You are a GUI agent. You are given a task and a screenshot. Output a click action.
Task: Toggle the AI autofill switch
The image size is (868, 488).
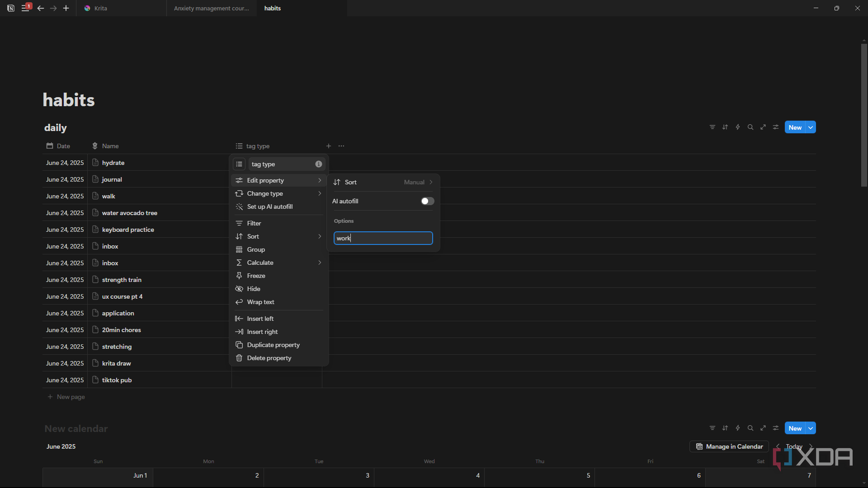pos(427,201)
